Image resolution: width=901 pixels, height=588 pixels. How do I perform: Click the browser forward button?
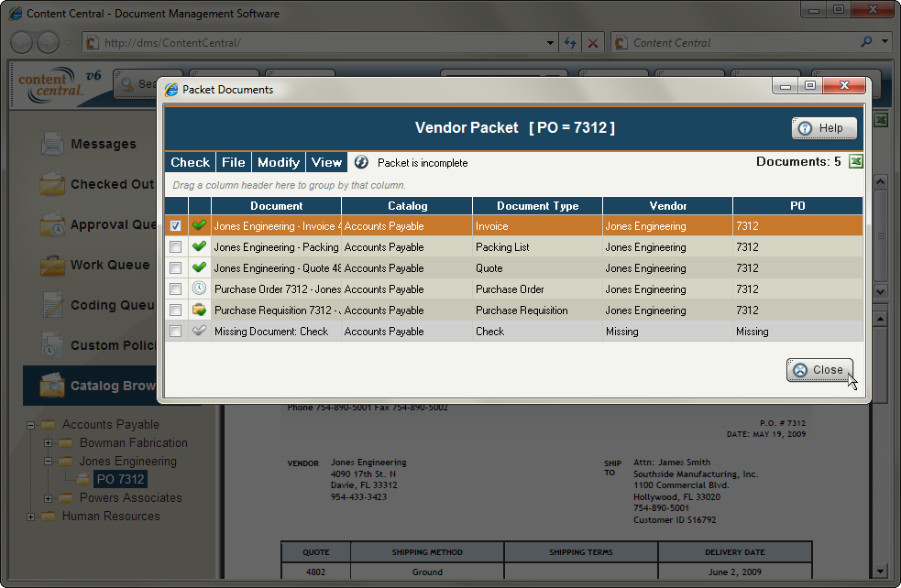click(48, 42)
